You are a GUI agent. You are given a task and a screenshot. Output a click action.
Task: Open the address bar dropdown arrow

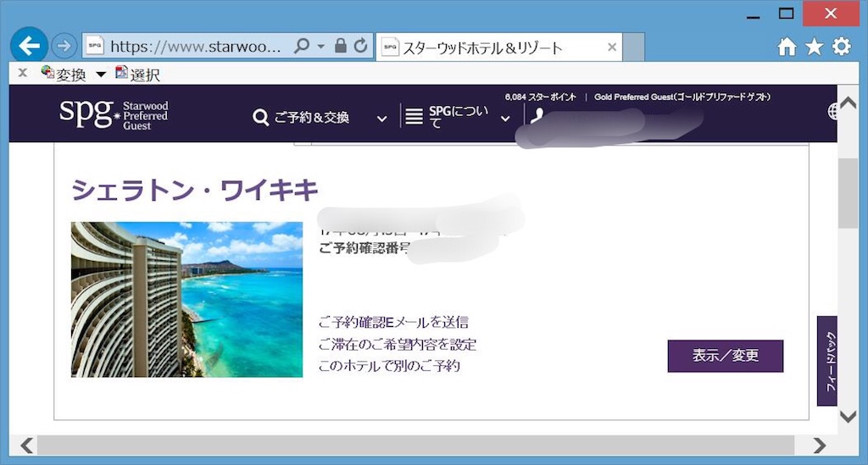pos(321,47)
